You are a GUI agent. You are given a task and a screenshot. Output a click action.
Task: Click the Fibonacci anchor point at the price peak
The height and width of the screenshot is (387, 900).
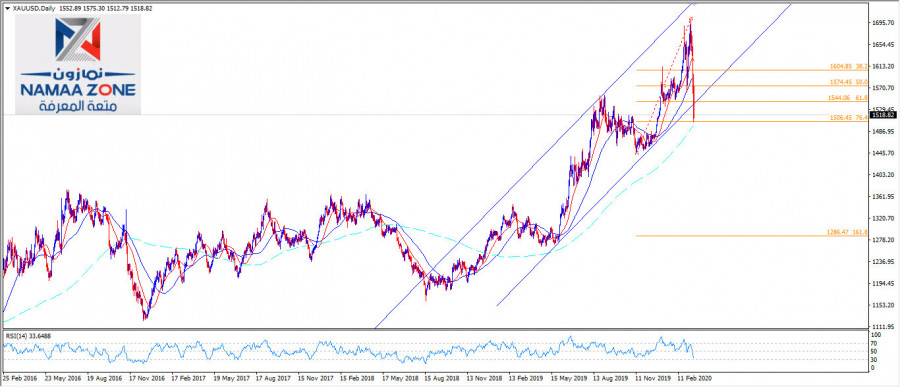(691, 18)
